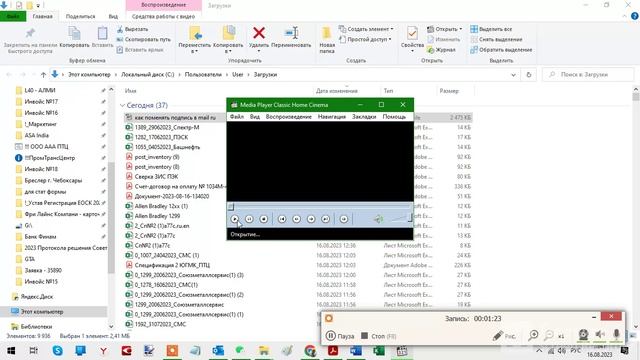This screenshot has width=640, height=360.
Task: Open Закладки menu in Media Player
Action: (x=364, y=117)
